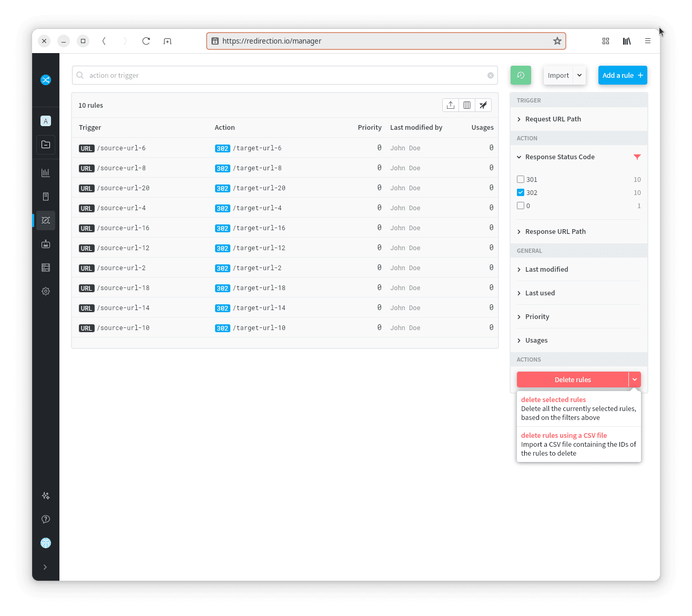Click the sparkles icon in sidebar bottom
692x616 pixels.
[x=46, y=496]
